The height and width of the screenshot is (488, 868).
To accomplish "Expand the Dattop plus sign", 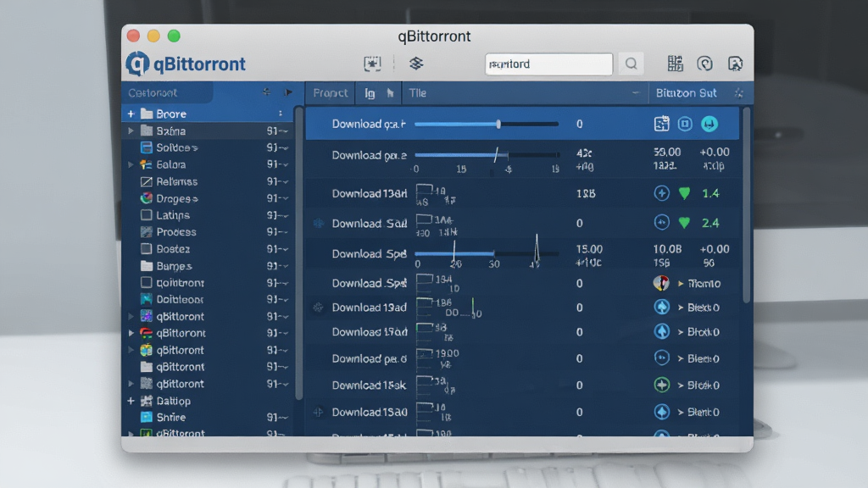I will pos(131,401).
